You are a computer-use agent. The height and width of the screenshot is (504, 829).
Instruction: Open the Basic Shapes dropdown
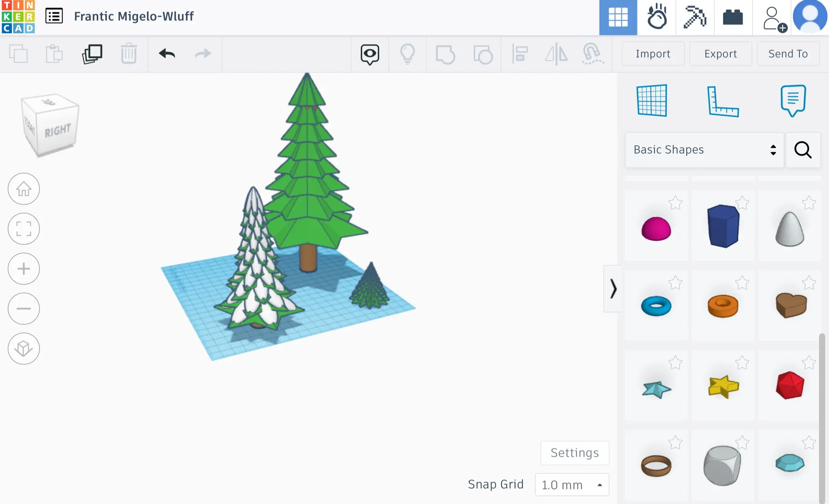point(704,150)
